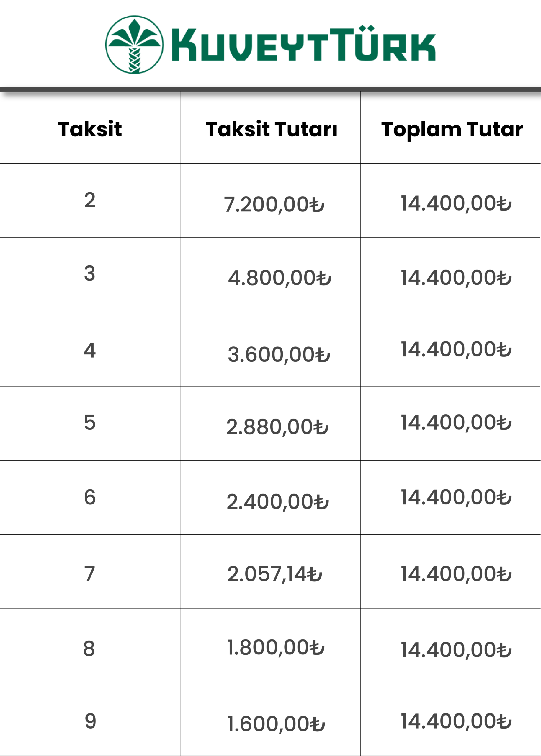Click the Kuveyt Türk green wordmark text

[x=303, y=45]
